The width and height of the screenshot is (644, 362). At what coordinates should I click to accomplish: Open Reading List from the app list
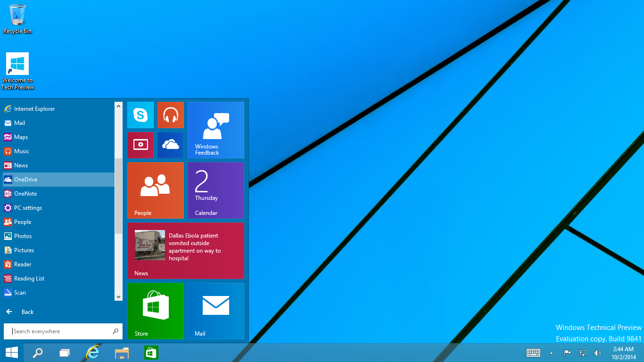coord(58,279)
